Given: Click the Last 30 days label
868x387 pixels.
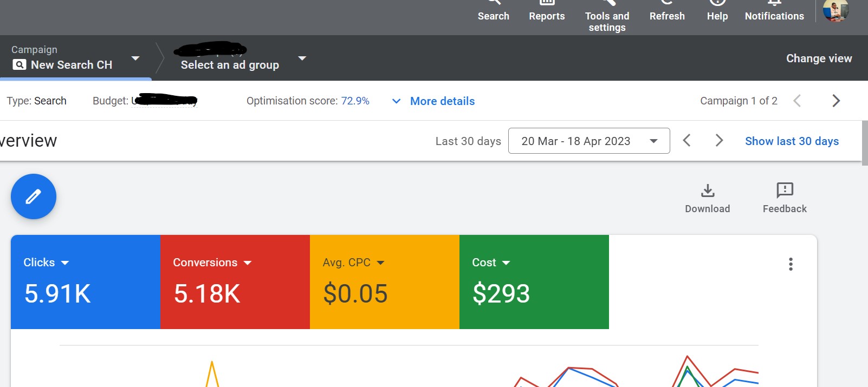Looking at the screenshot, I should click(468, 141).
